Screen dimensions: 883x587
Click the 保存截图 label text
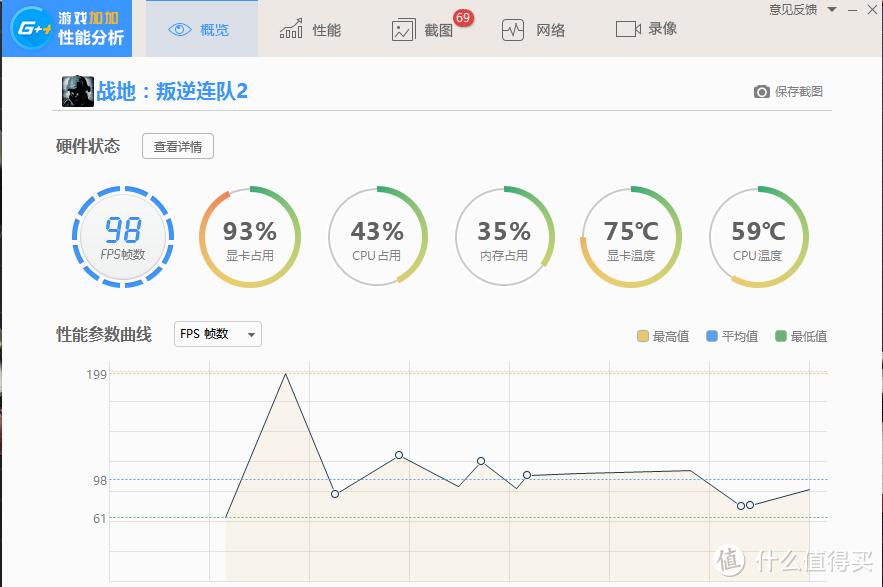[799, 91]
